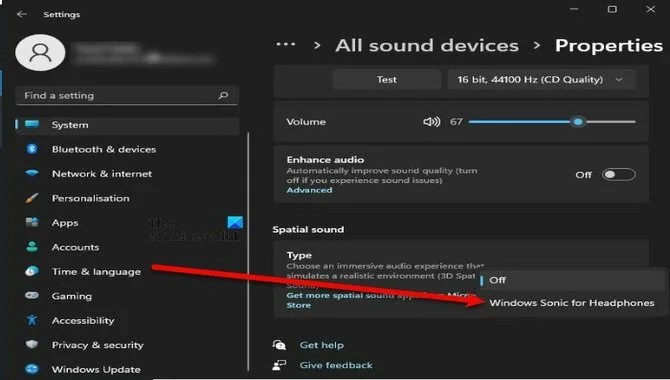Click the user profile avatar

click(40, 53)
